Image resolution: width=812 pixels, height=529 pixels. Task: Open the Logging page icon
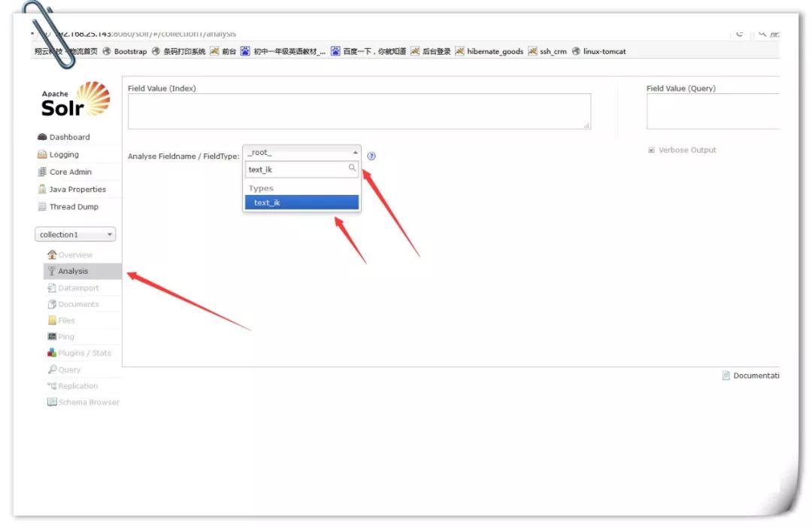(43, 154)
